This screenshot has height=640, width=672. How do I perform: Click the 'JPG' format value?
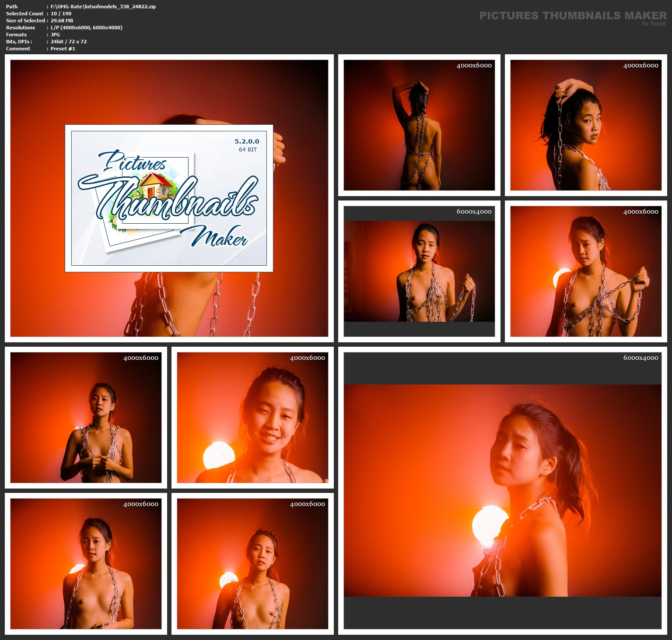coord(55,35)
